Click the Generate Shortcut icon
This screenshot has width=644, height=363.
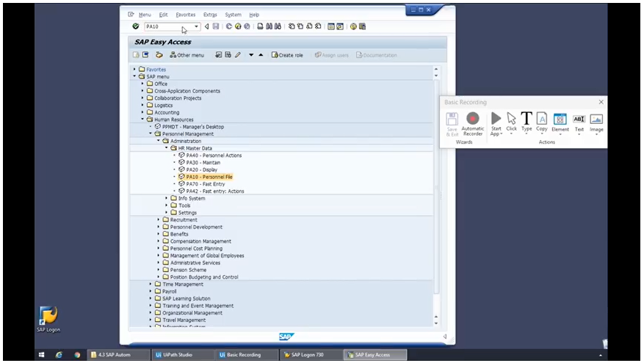coord(340,26)
